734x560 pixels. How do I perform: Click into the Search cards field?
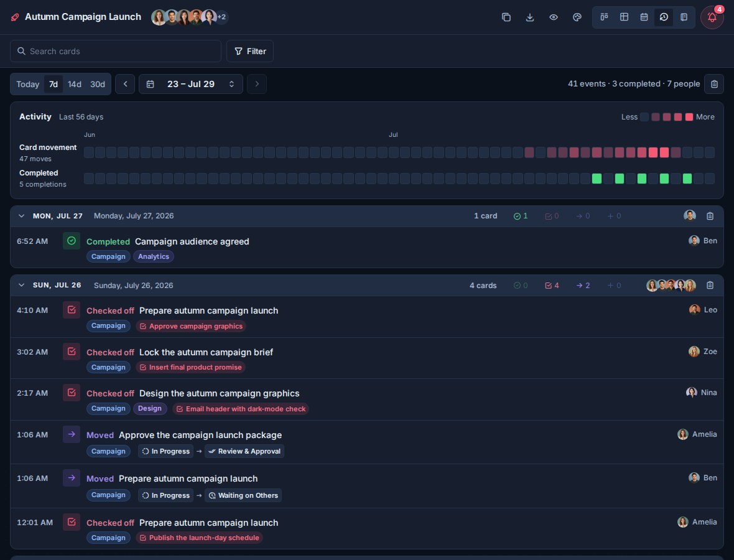click(116, 51)
